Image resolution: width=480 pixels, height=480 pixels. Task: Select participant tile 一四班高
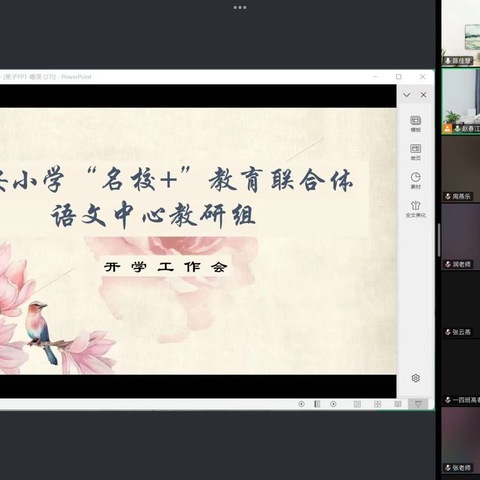pos(461,372)
